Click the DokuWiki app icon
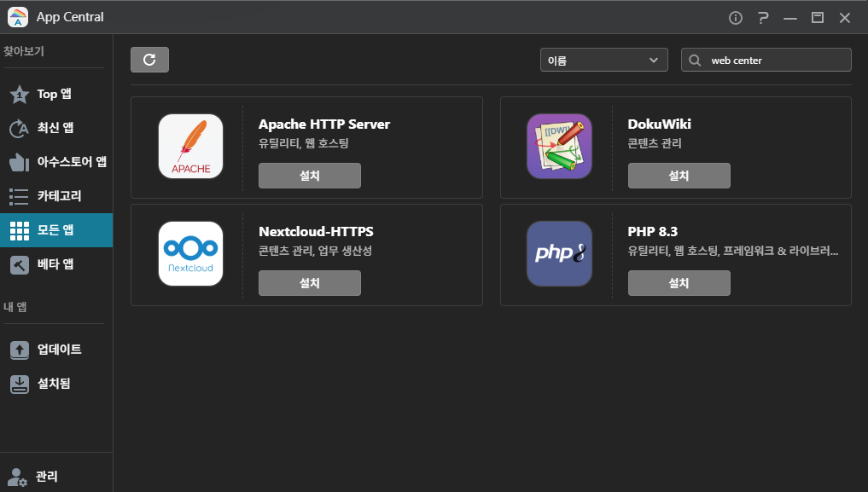Screen dimensions: 868x492 coord(560,147)
